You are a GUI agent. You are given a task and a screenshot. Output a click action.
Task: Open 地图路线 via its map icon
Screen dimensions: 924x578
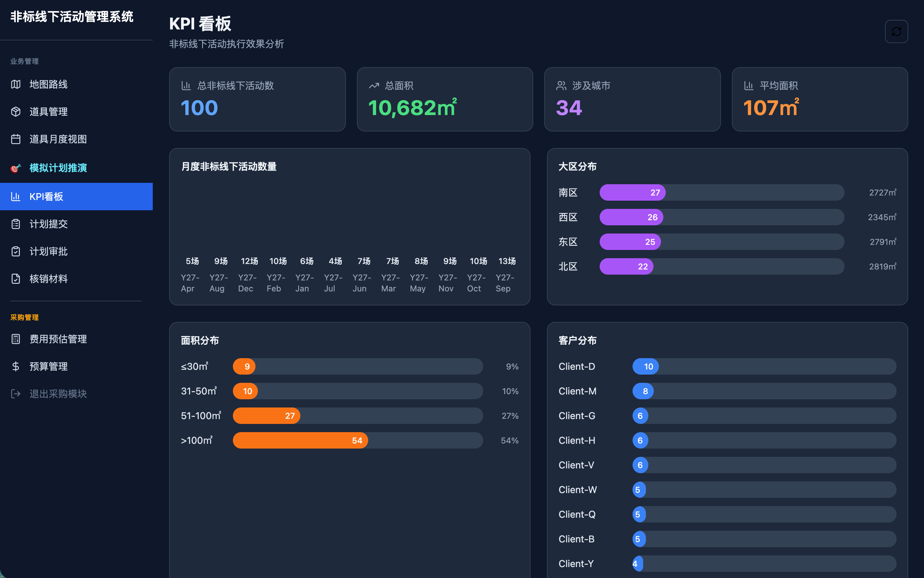click(16, 84)
